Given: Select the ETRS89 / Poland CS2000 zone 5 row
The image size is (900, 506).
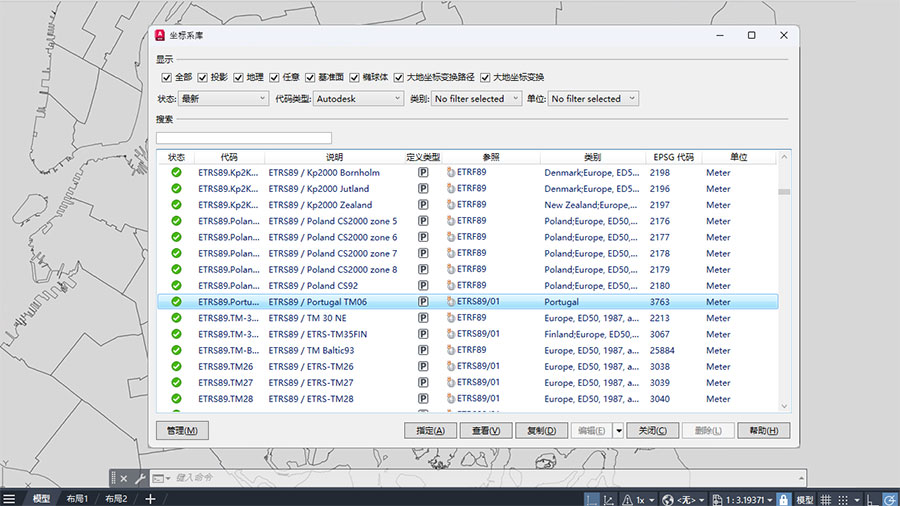Looking at the screenshot, I should 468,221.
